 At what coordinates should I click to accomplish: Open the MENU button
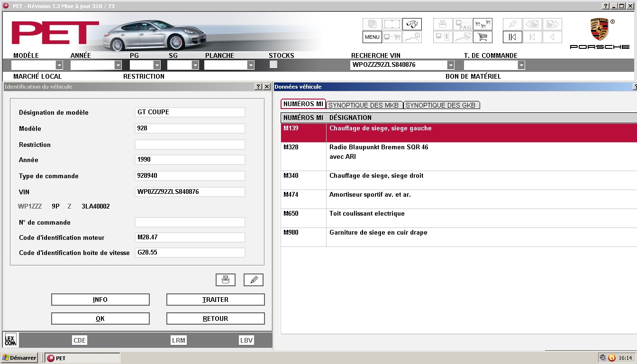373,37
